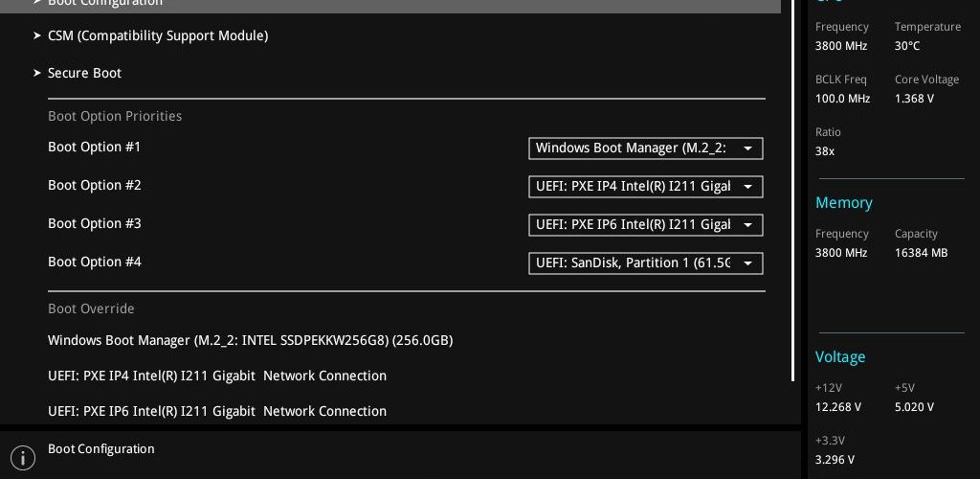Boot override from UEFI PXE IP4 network

pos(217,376)
